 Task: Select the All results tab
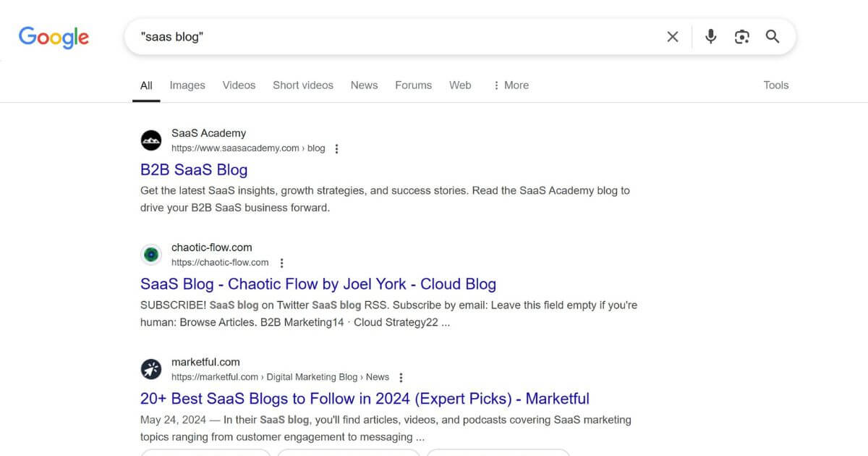tap(146, 85)
